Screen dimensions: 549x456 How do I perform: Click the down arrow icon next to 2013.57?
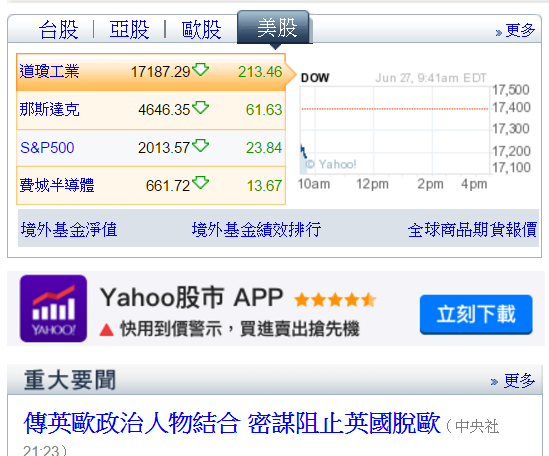201,145
